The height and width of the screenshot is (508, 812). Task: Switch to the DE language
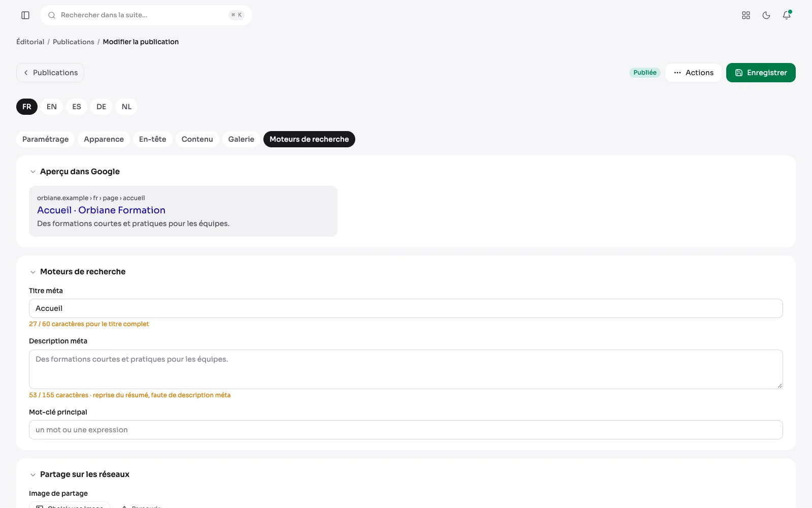click(101, 107)
